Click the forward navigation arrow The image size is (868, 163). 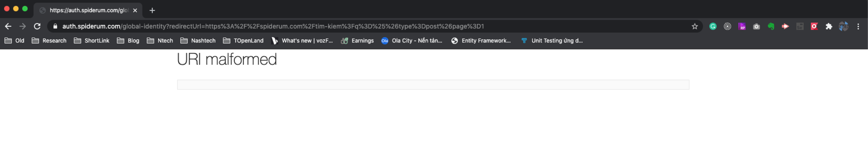pos(23,26)
